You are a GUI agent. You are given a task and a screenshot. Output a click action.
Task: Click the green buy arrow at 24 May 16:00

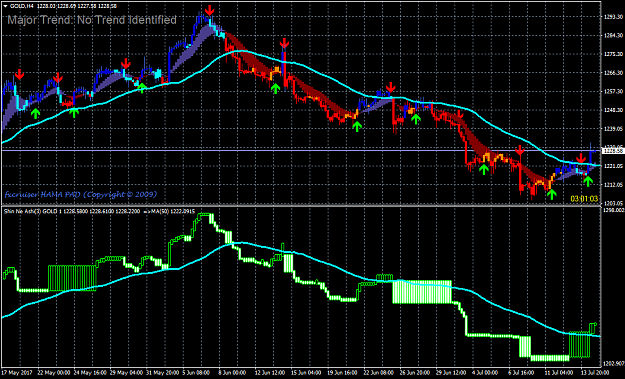(74, 112)
